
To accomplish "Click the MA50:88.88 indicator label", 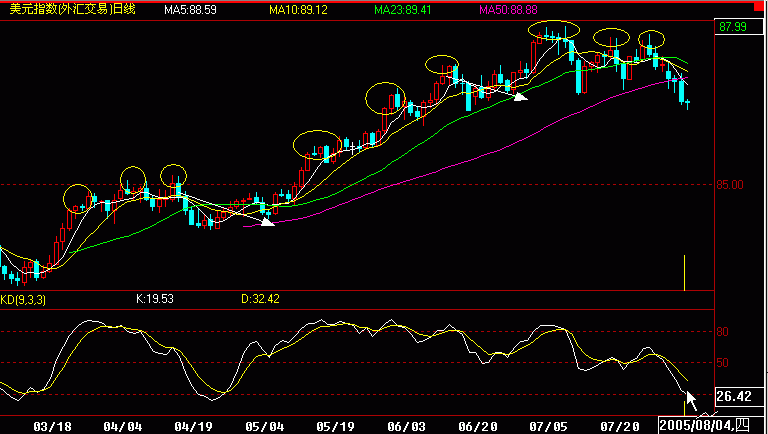I will point(508,10).
